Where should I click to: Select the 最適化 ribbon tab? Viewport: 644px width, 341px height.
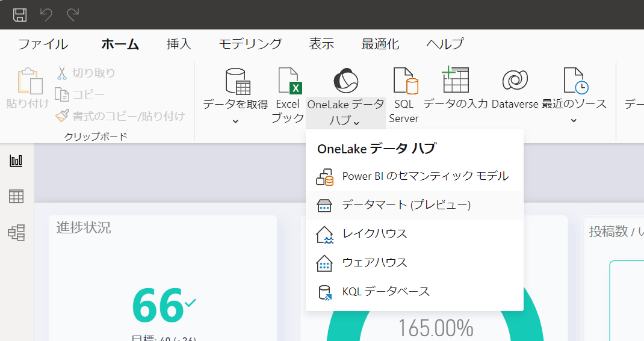(380, 44)
